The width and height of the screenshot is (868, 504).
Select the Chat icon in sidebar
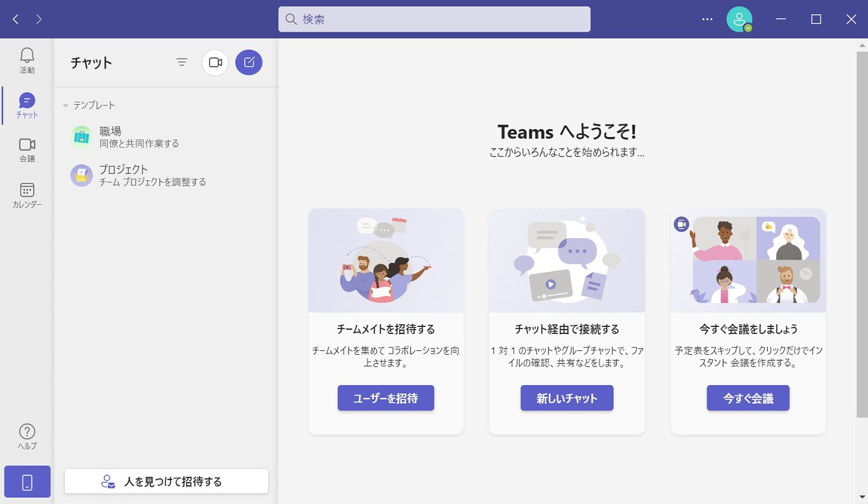(27, 105)
